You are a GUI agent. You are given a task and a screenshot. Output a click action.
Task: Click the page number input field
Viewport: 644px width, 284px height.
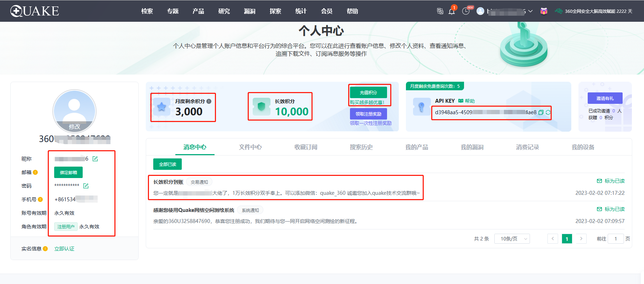pos(615,239)
